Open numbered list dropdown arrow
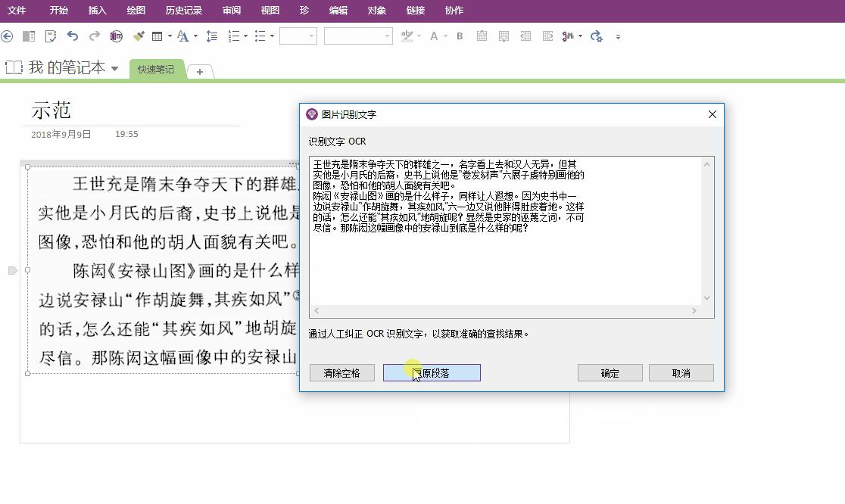 (x=246, y=36)
